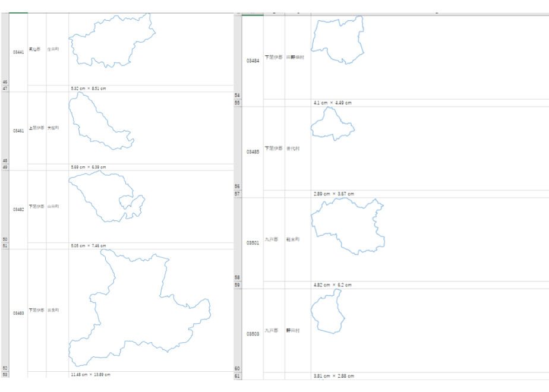
Task: Select row header 56 in right sheet
Action: (238, 148)
